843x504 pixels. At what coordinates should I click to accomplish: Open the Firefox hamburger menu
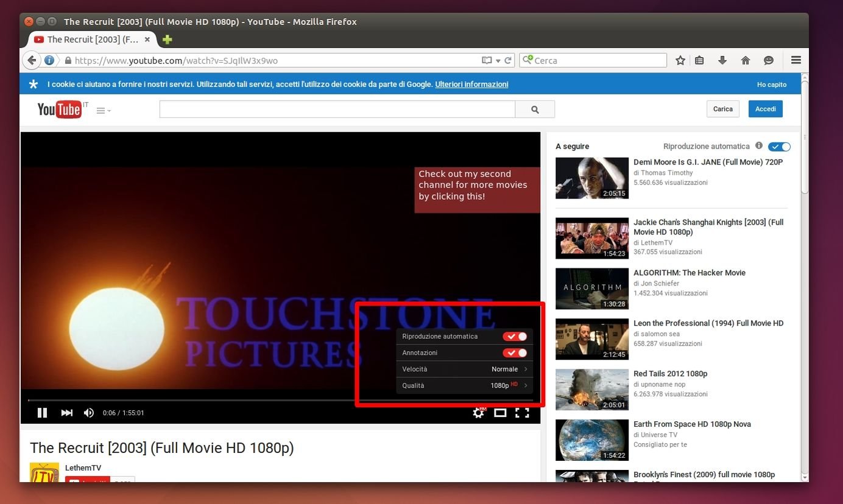point(795,60)
